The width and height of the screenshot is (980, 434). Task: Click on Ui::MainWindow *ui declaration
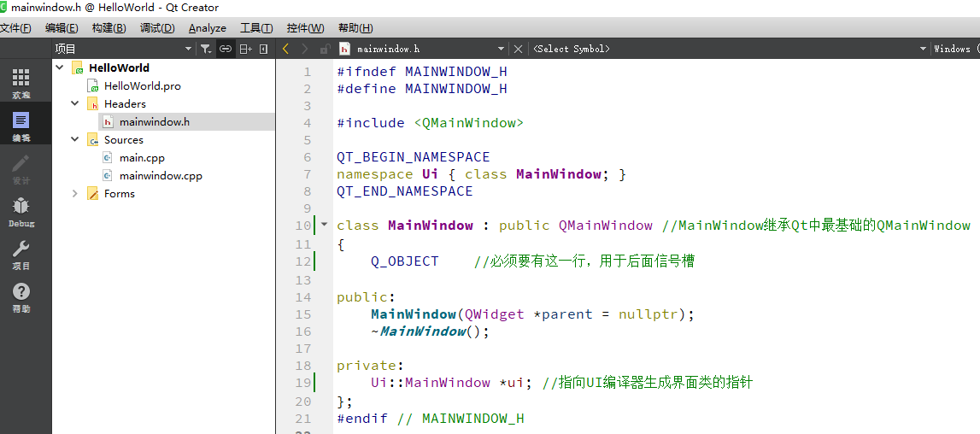coord(451,382)
